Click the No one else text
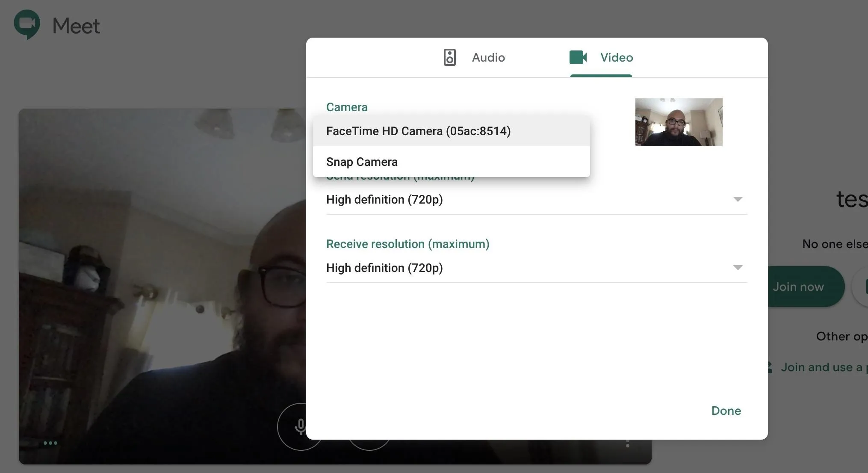 point(835,244)
